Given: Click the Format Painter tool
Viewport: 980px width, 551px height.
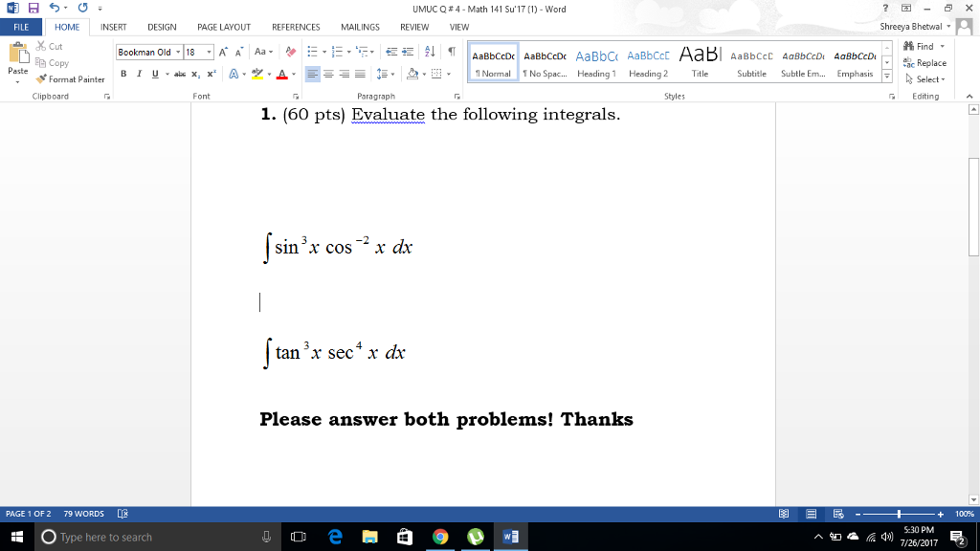Looking at the screenshot, I should [72, 79].
